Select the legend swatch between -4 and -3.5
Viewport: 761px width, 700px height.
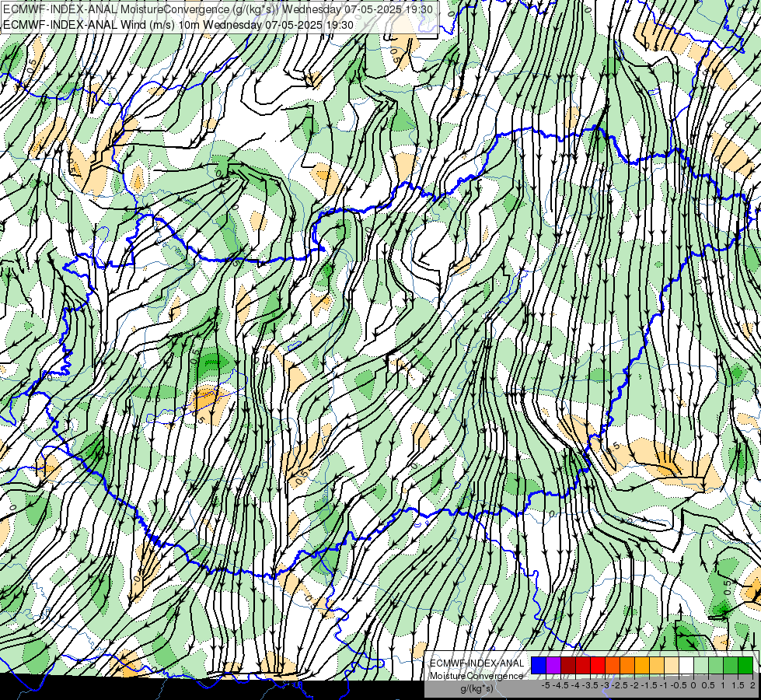(x=583, y=666)
